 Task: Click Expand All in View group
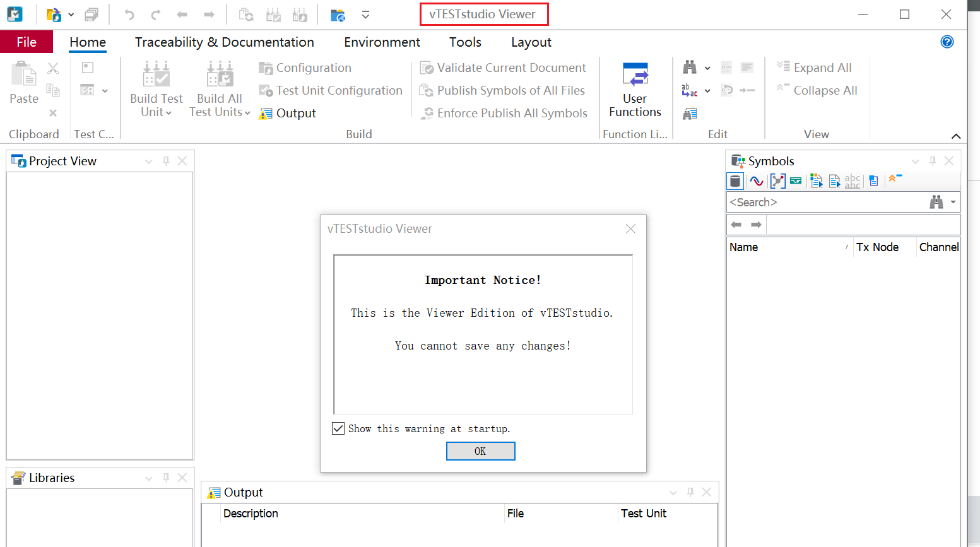click(814, 68)
